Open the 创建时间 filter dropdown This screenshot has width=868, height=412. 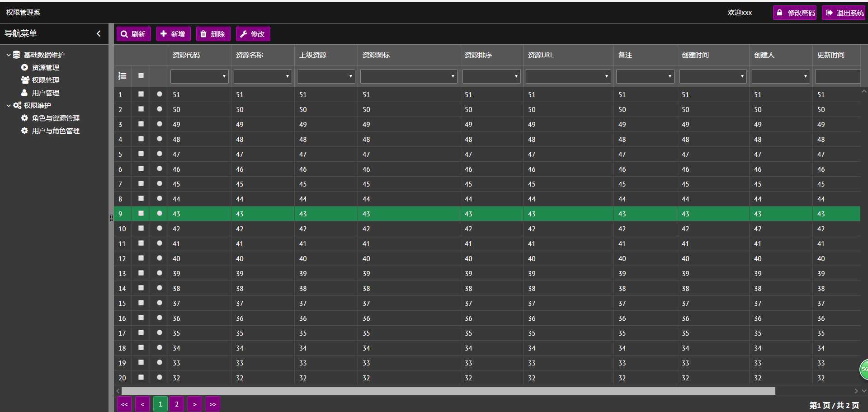click(x=713, y=76)
